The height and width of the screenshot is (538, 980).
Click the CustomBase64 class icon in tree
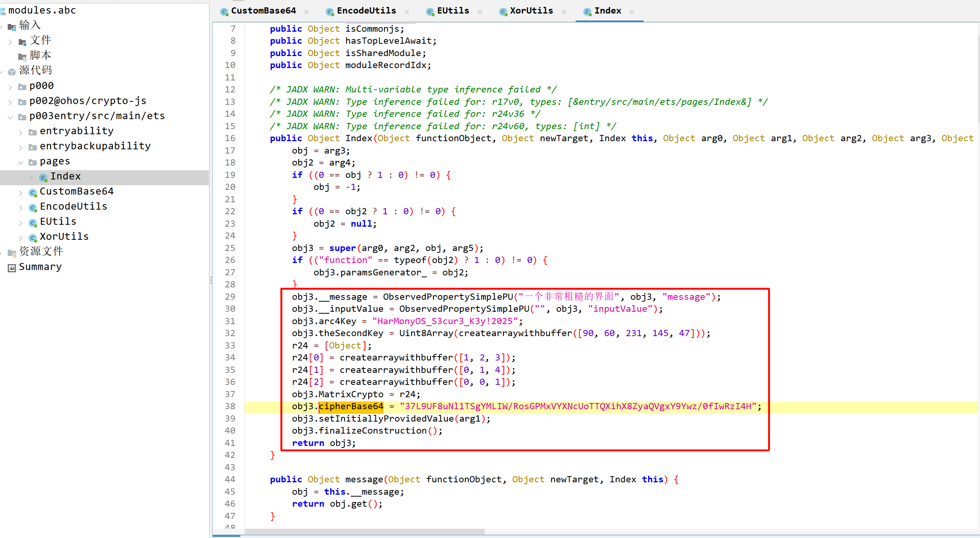click(33, 192)
